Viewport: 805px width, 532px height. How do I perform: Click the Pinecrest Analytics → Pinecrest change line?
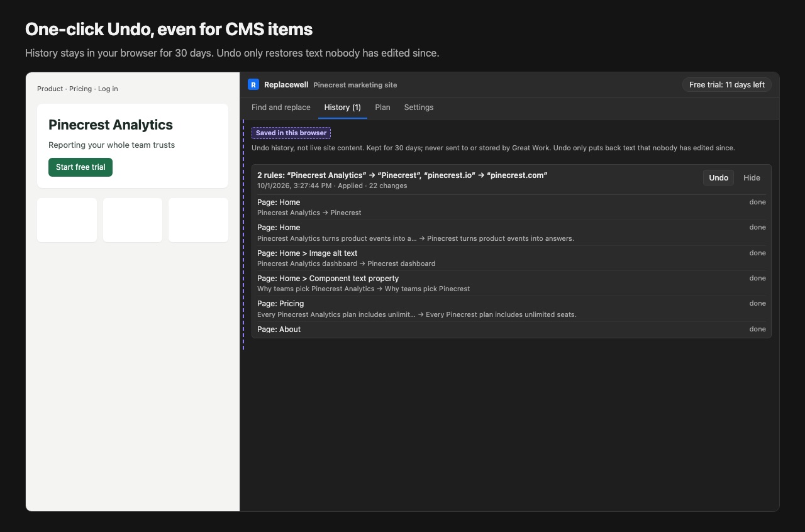tap(309, 213)
